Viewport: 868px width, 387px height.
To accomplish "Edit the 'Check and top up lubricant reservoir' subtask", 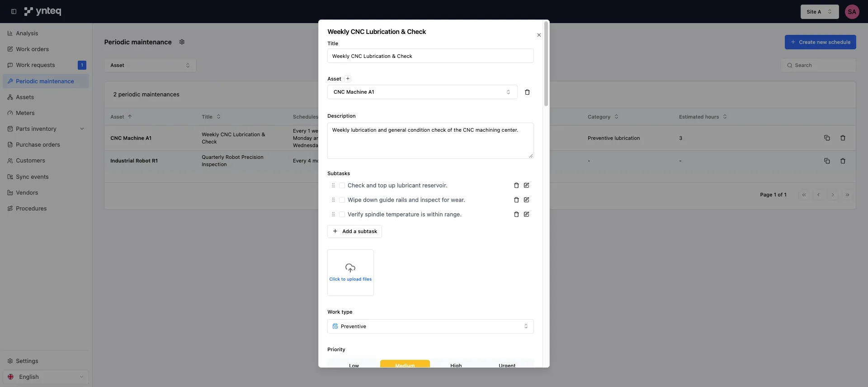I will pos(527,186).
